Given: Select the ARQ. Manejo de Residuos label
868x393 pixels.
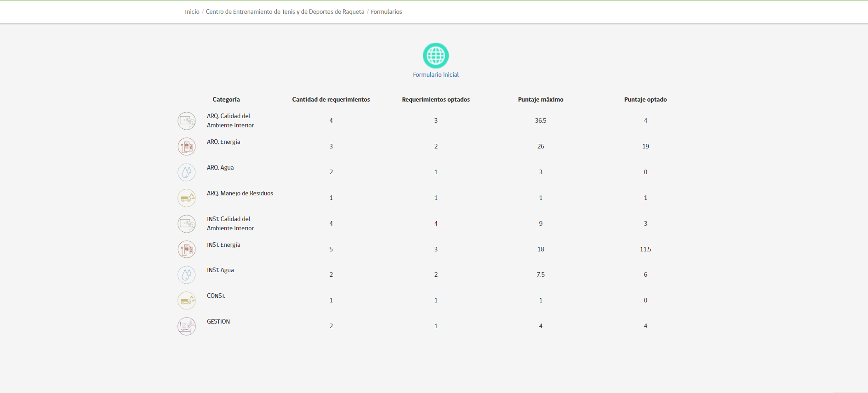Looking at the screenshot, I should tap(240, 193).
